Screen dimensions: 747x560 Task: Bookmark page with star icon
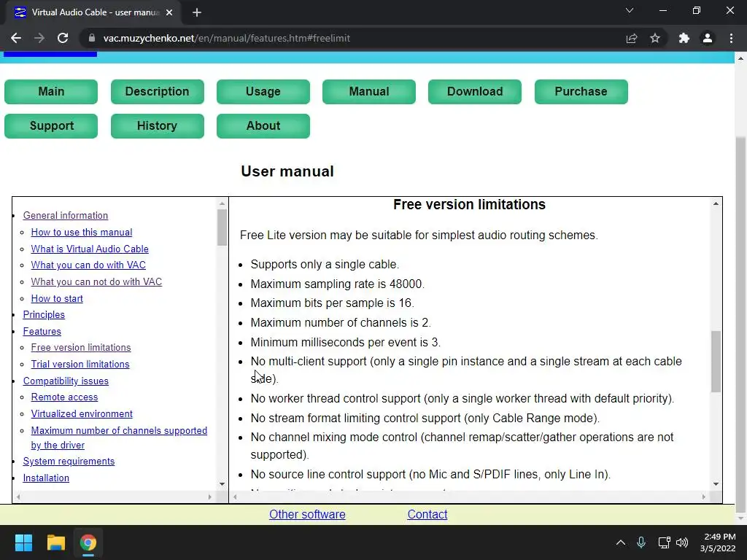click(655, 38)
